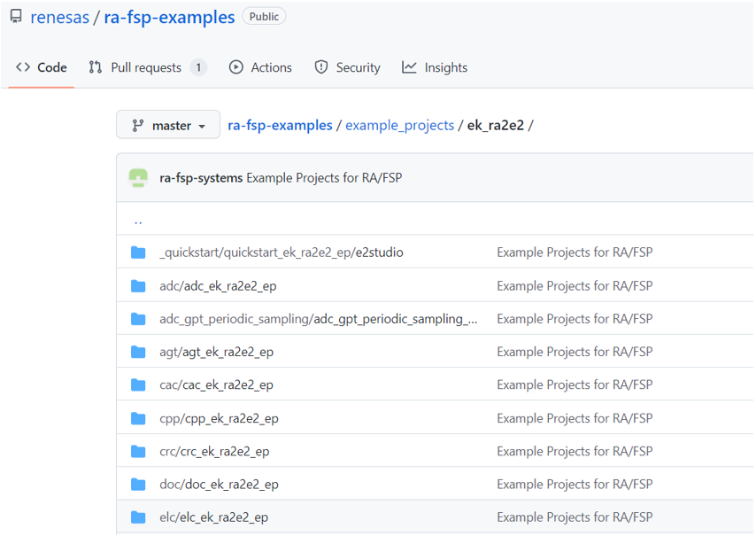This screenshot has height=536, width=756.
Task: Click the folder icon for agt_ek_ra2e2_ep
Action: click(138, 352)
